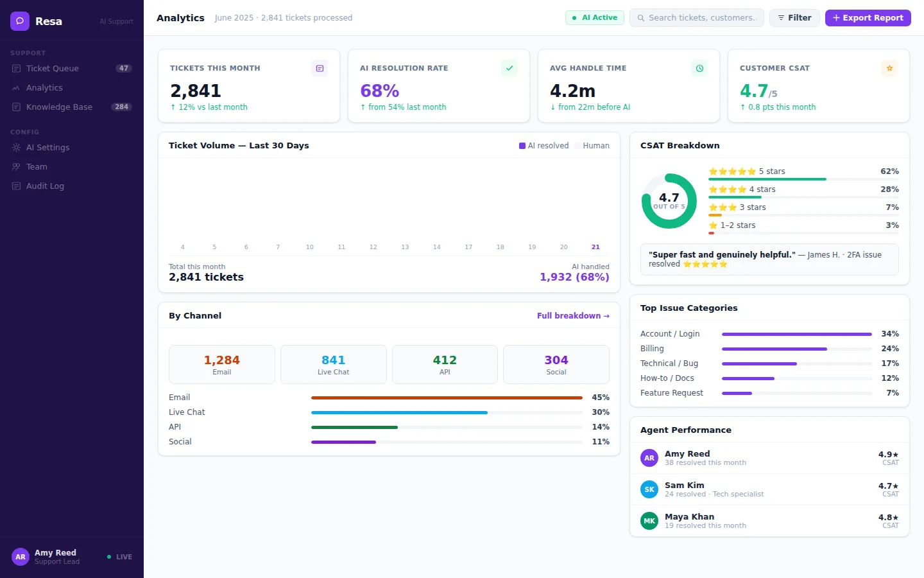Viewport: 924px width, 578px height.
Task: Click the AI Resolution Rate checkmark icon
Action: [x=509, y=68]
